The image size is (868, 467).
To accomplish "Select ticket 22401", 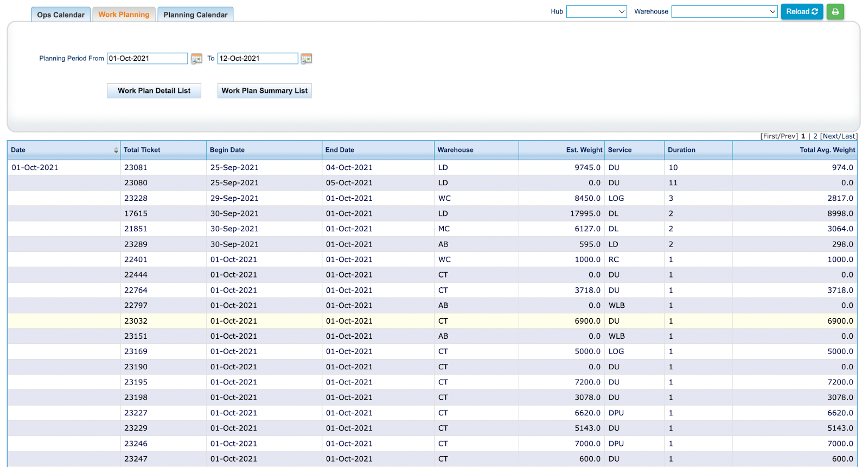I will pyautogui.click(x=136, y=260).
